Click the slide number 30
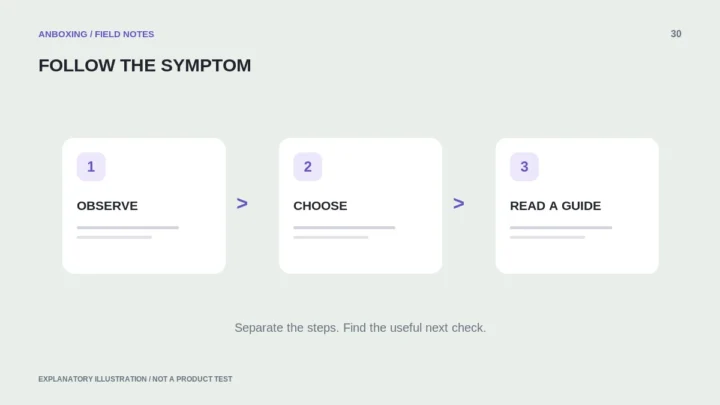 coord(676,34)
